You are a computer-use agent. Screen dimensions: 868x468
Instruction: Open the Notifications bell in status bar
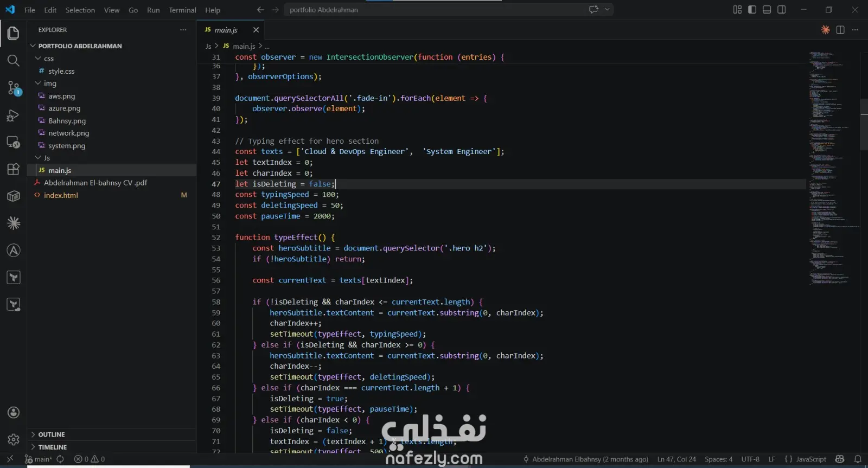(x=858, y=459)
